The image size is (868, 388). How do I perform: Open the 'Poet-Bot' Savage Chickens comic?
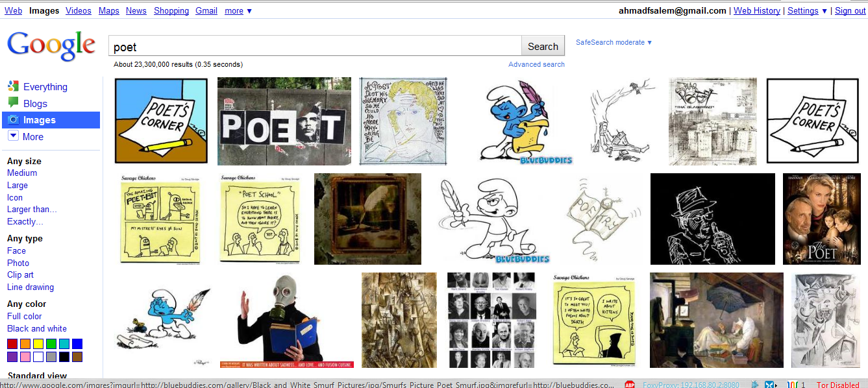tap(160, 219)
